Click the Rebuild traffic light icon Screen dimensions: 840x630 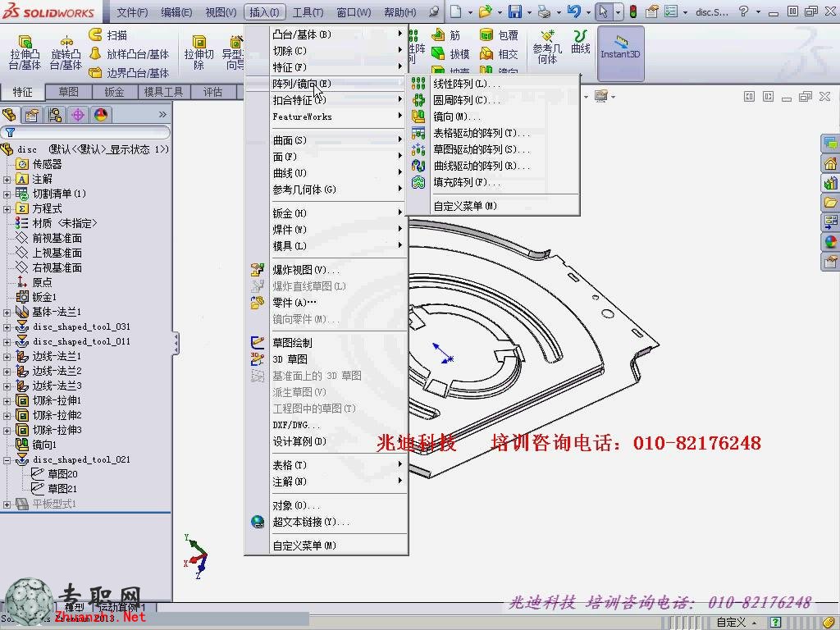point(633,11)
